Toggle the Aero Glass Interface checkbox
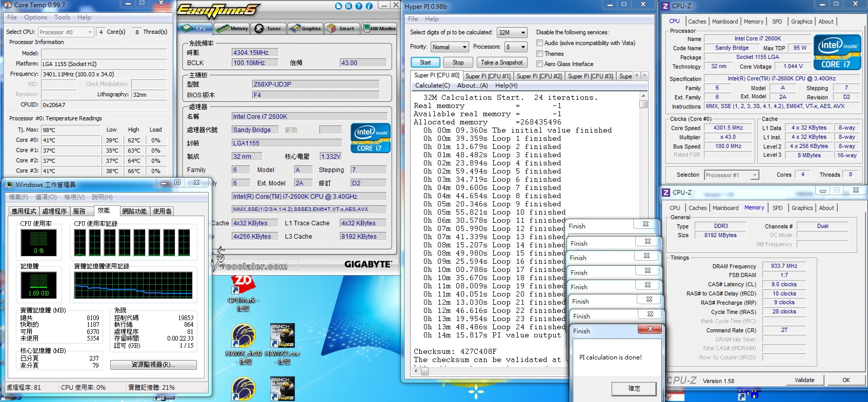This screenshot has width=868, height=402. click(x=539, y=64)
